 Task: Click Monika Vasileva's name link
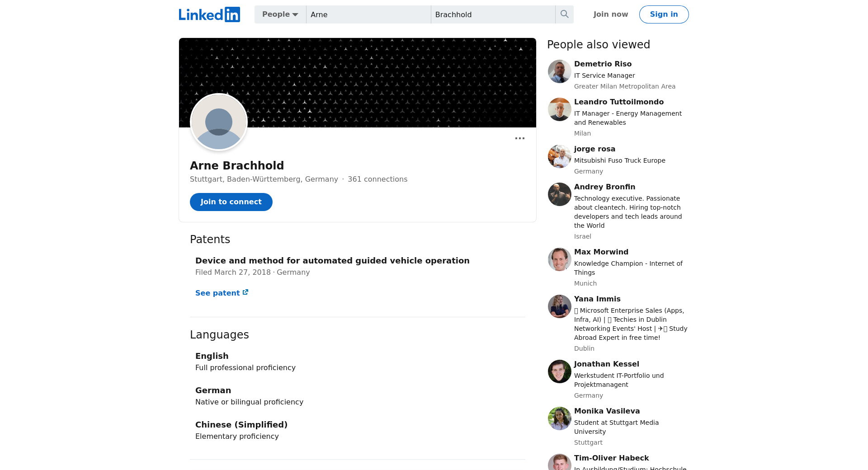pyautogui.click(x=607, y=411)
